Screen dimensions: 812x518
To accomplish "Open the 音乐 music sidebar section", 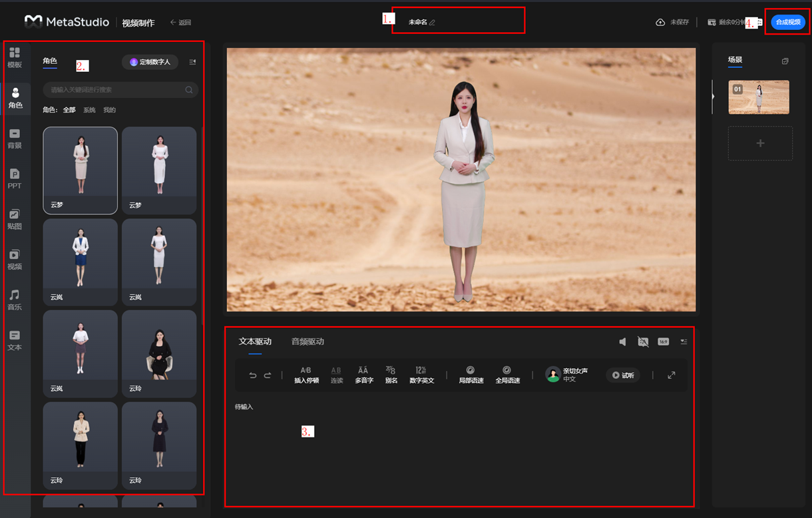I will (15, 300).
